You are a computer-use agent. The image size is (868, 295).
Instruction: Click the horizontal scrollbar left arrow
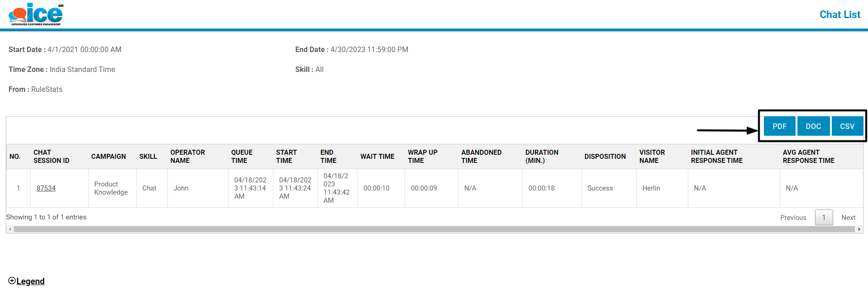(x=10, y=229)
